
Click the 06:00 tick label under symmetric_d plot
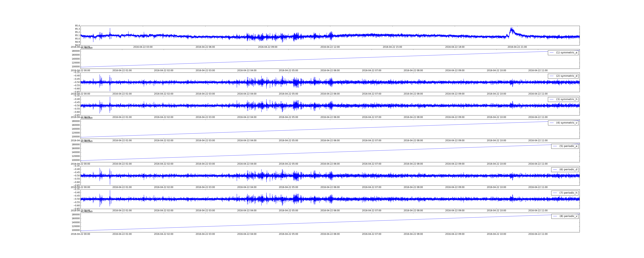coord(330,94)
